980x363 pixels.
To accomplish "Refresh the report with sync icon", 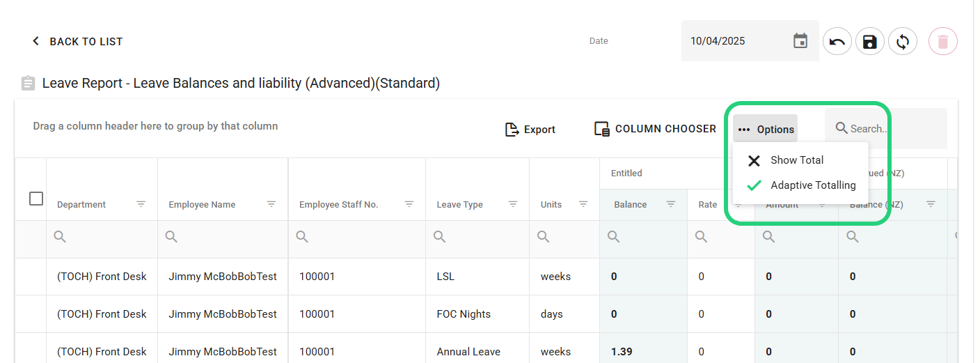I will coord(903,42).
